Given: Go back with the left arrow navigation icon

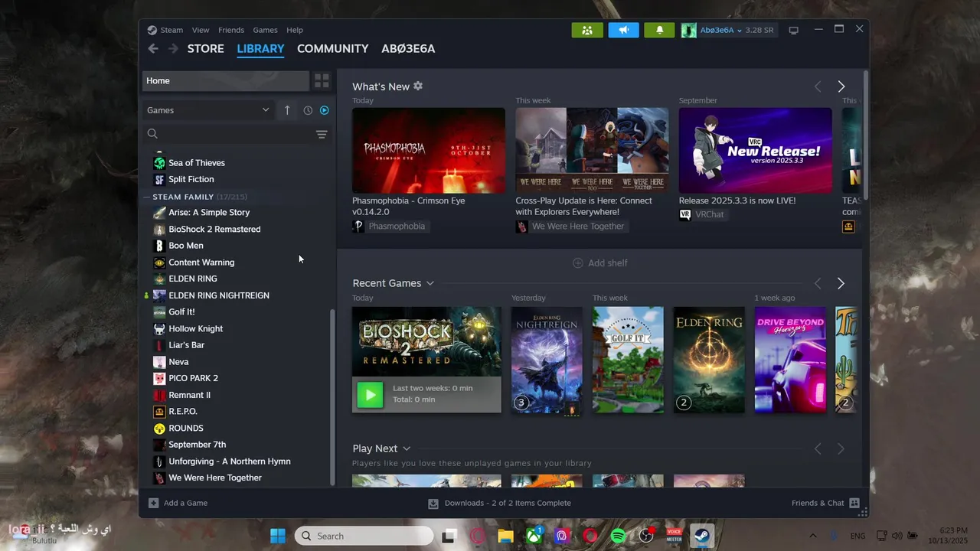Looking at the screenshot, I should (153, 48).
